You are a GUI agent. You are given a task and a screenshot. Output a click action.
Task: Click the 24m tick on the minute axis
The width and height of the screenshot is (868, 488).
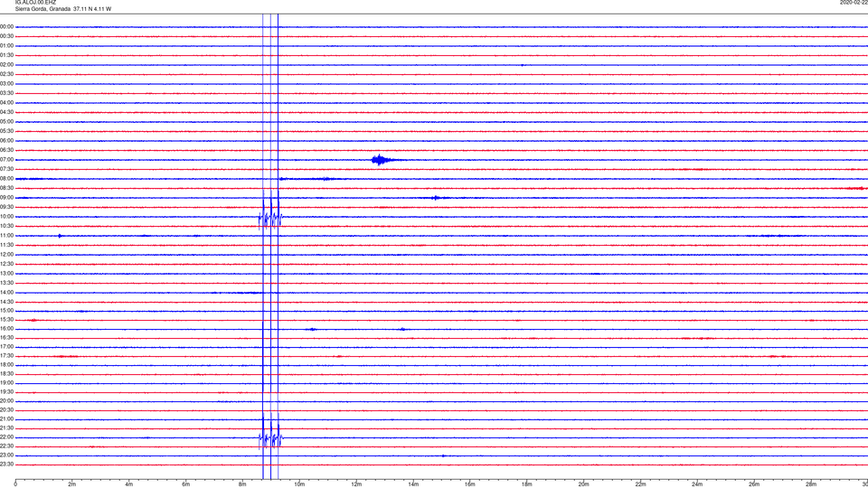pyautogui.click(x=697, y=484)
